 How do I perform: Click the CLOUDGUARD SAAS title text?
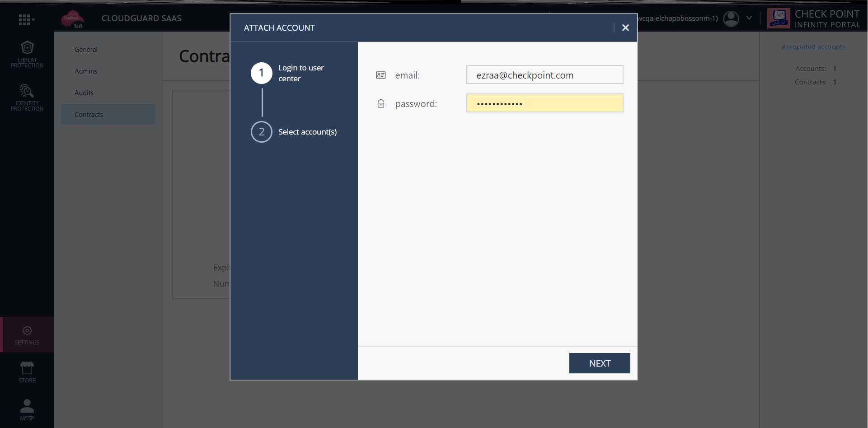141,19
